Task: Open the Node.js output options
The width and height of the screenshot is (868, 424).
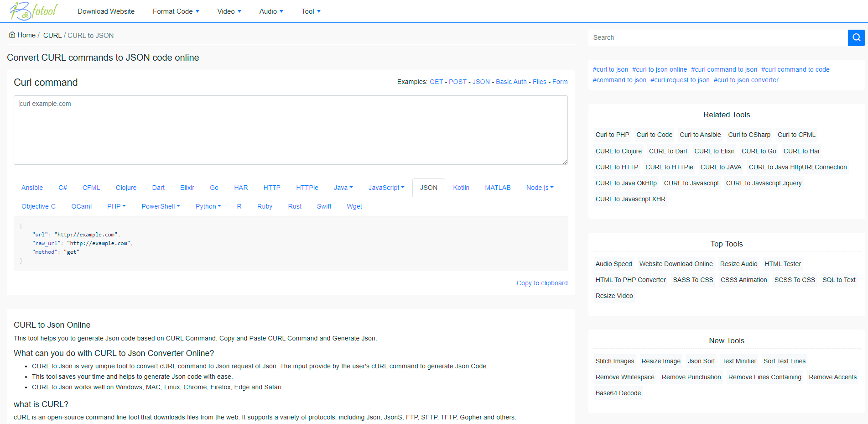Action: coord(540,187)
